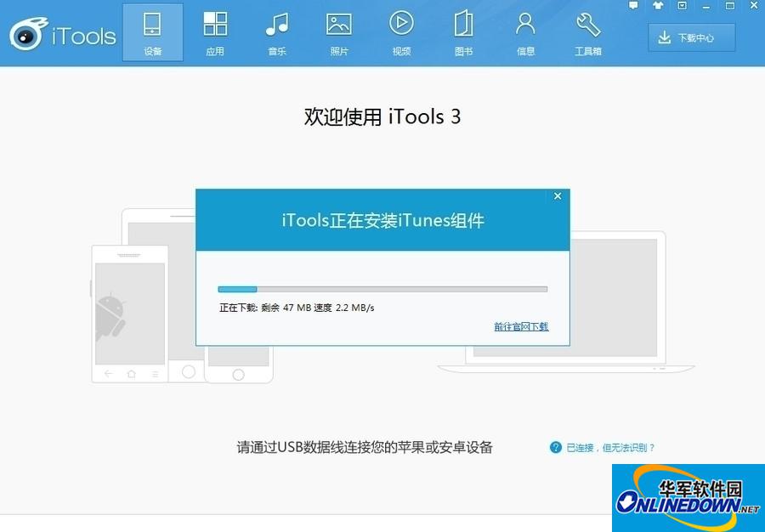The height and width of the screenshot is (532, 765).
Task: Click the 下载中心 download center button
Action: (691, 37)
